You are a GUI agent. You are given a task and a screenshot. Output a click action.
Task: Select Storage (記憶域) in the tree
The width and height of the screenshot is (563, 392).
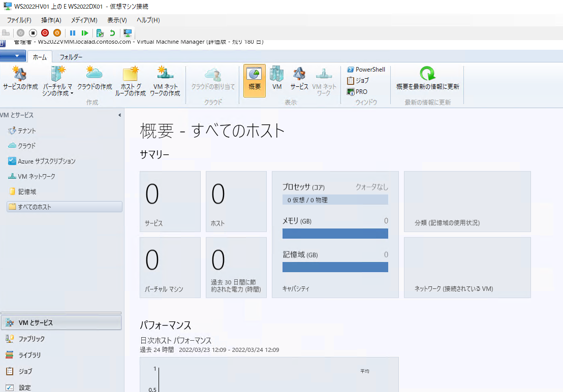pyautogui.click(x=22, y=191)
